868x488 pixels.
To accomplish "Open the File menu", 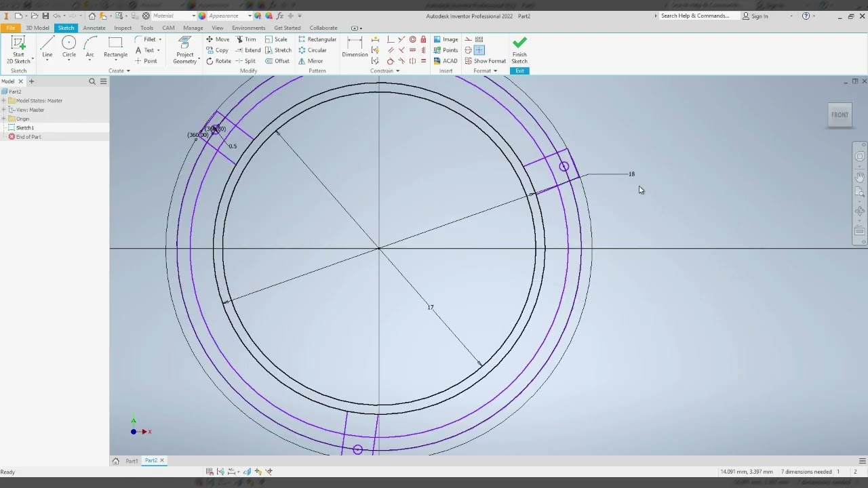I will pos(10,28).
